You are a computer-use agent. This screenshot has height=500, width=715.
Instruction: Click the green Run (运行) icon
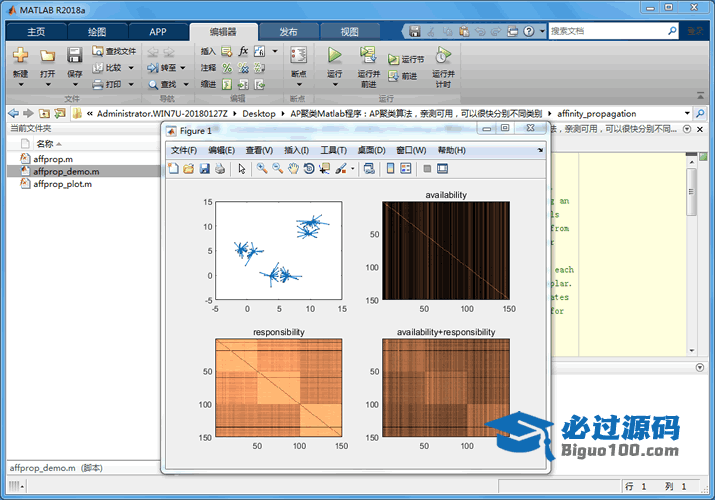pos(335,55)
